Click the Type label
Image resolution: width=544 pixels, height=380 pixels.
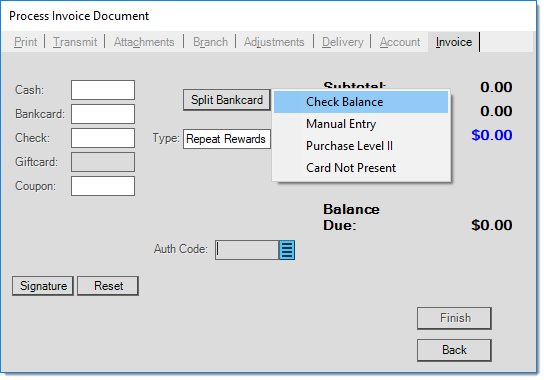(166, 138)
